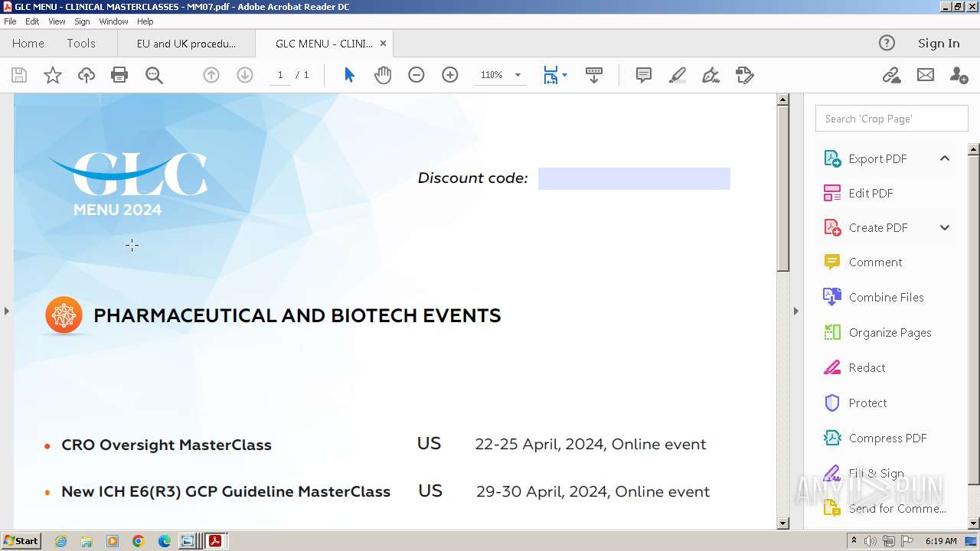Open Combine Files tool
This screenshot has width=980, height=551.
pyautogui.click(x=886, y=297)
